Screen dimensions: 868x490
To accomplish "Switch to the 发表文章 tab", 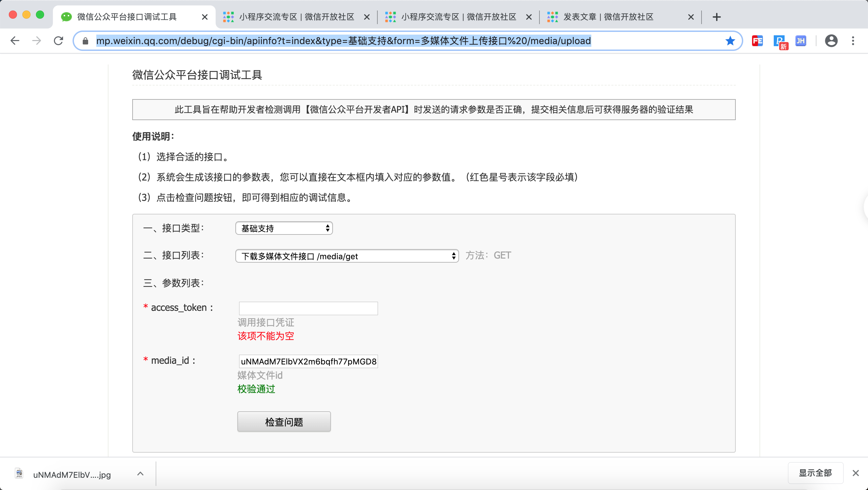I will (608, 17).
